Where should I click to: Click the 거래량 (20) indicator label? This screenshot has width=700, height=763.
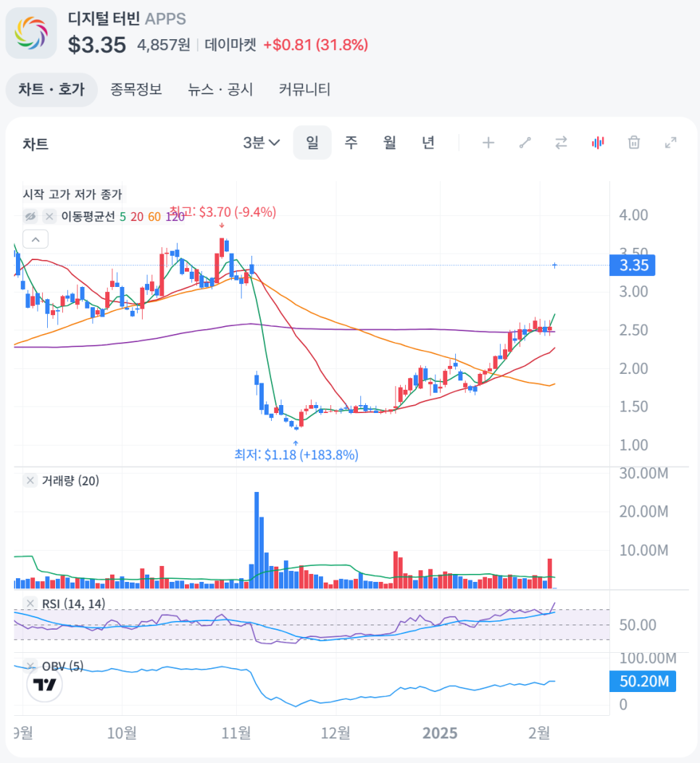point(70,480)
